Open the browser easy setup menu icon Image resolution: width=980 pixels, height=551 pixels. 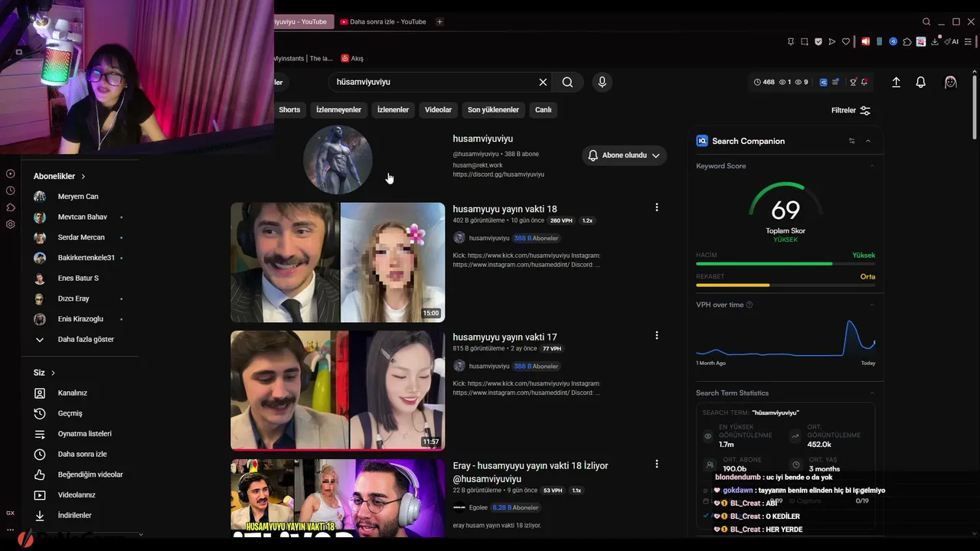969,41
